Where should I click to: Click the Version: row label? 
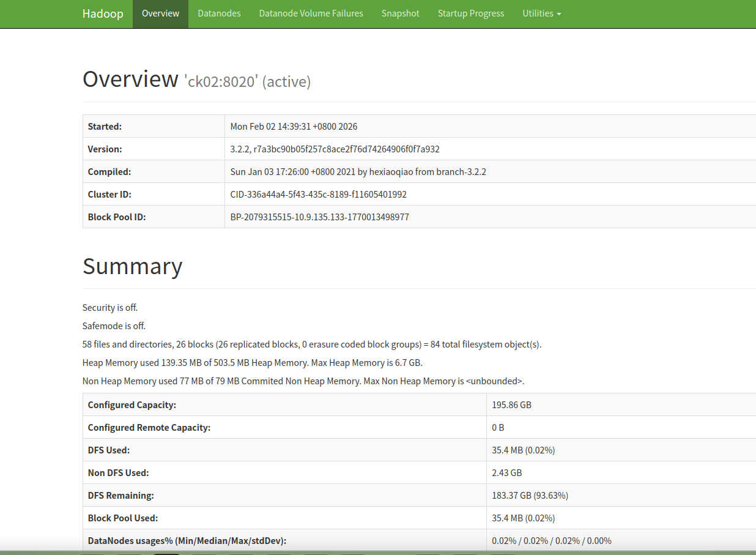pyautogui.click(x=105, y=149)
